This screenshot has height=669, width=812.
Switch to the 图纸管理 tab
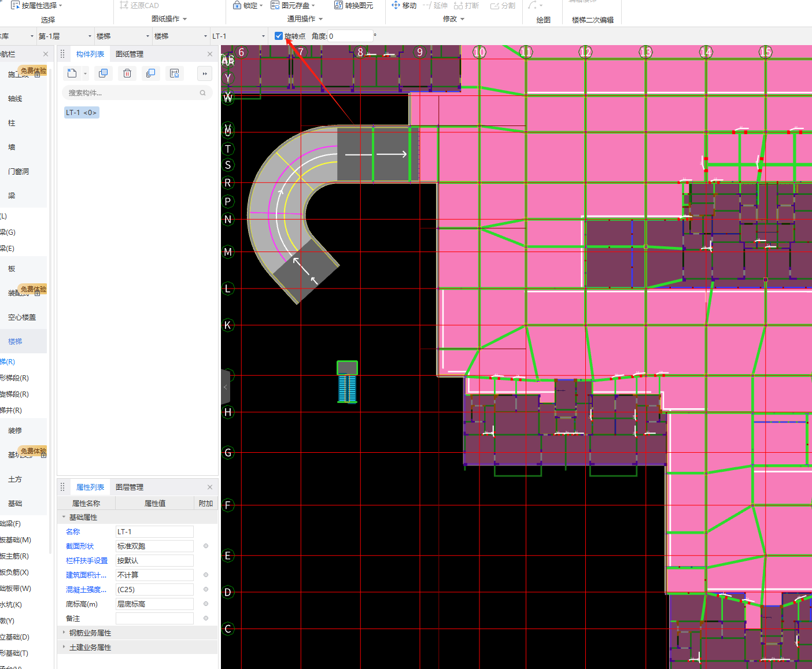pyautogui.click(x=130, y=54)
